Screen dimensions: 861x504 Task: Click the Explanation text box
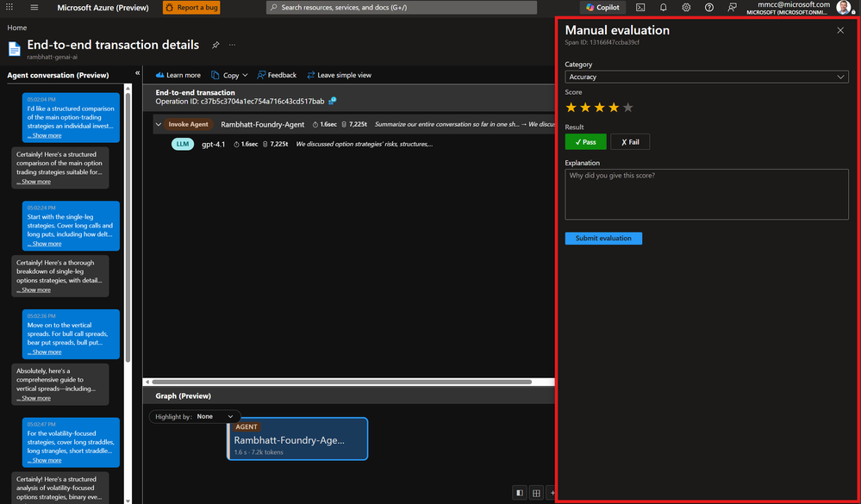pos(707,195)
